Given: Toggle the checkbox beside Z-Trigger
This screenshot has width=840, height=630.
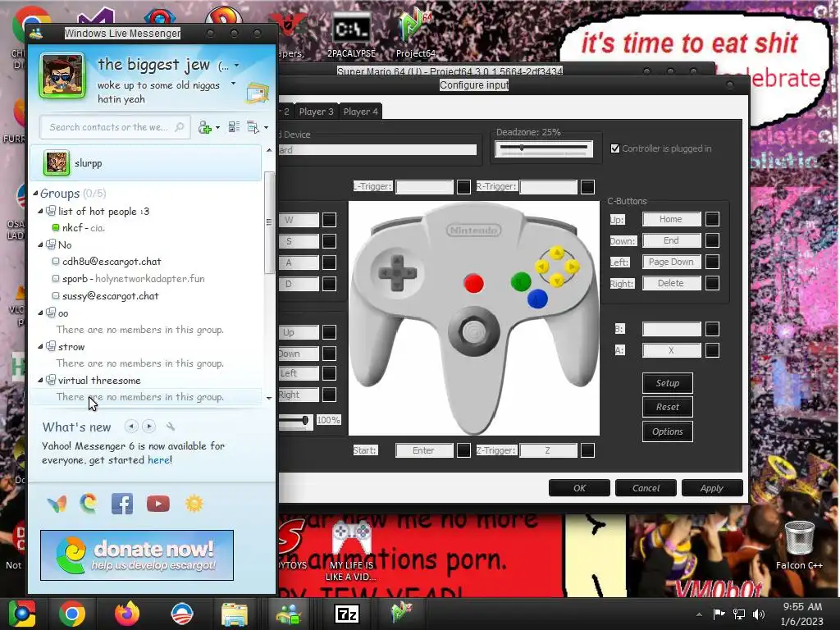Looking at the screenshot, I should [x=587, y=450].
